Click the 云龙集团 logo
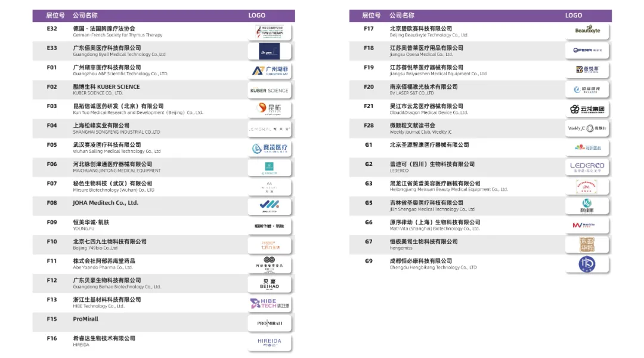 click(x=587, y=109)
